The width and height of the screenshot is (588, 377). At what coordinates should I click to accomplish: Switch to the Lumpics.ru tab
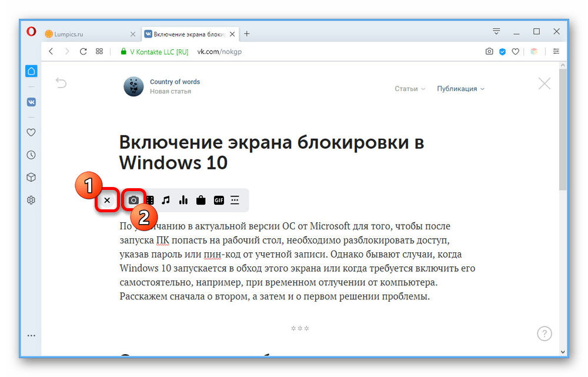(90, 34)
